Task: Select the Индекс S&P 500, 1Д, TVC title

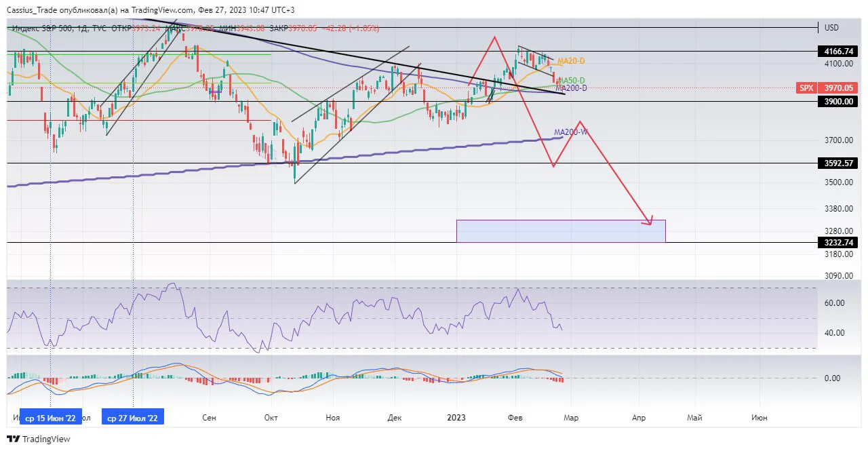Action: click(60, 28)
